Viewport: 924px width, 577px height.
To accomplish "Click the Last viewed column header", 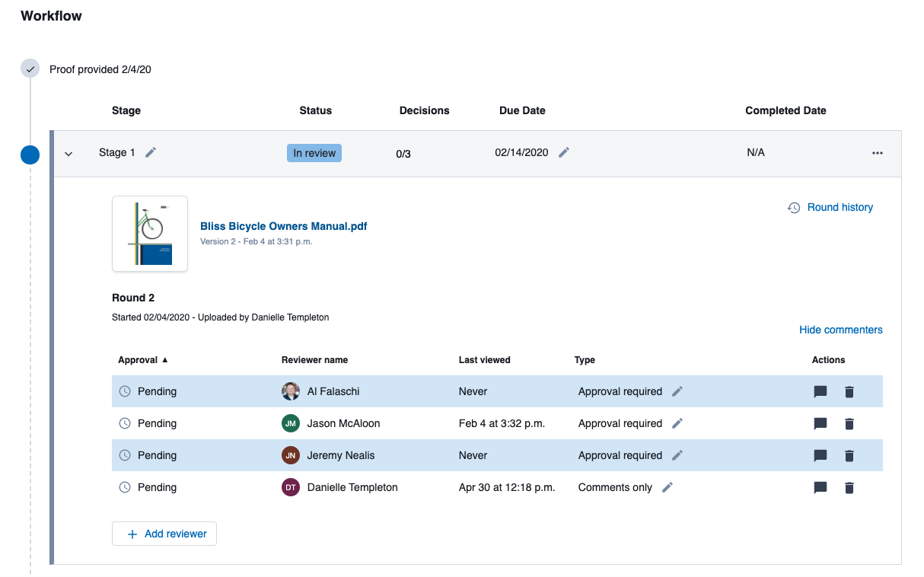I will [x=485, y=360].
